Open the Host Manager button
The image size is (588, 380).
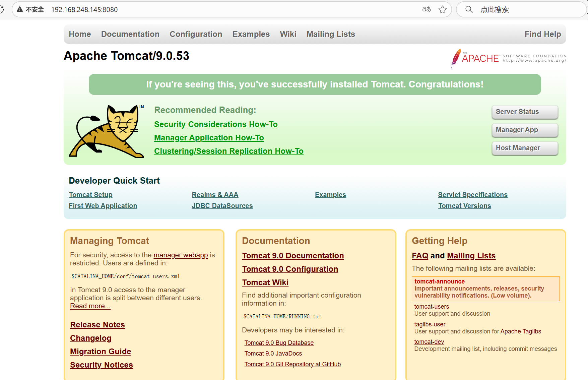[525, 148]
